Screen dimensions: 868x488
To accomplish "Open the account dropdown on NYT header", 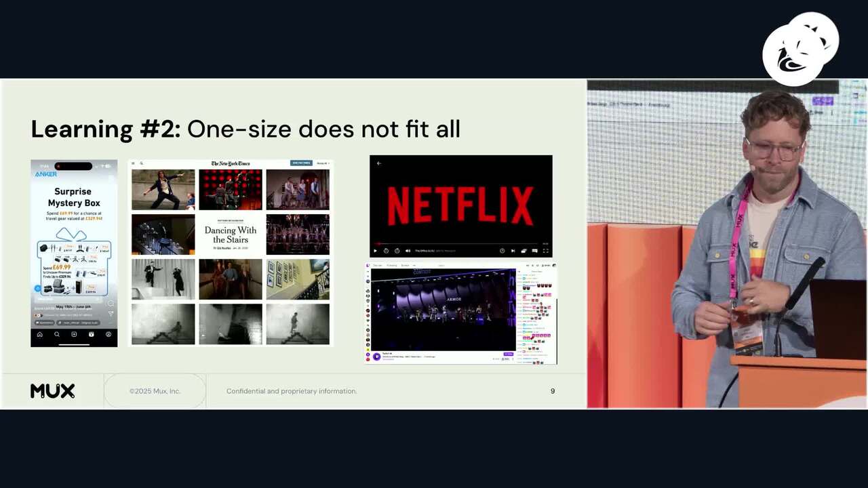I will click(x=322, y=163).
